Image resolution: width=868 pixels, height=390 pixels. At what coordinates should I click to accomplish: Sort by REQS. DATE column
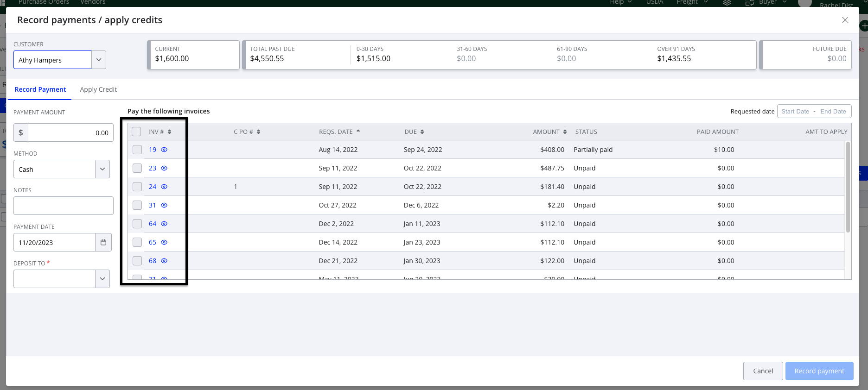(x=339, y=132)
